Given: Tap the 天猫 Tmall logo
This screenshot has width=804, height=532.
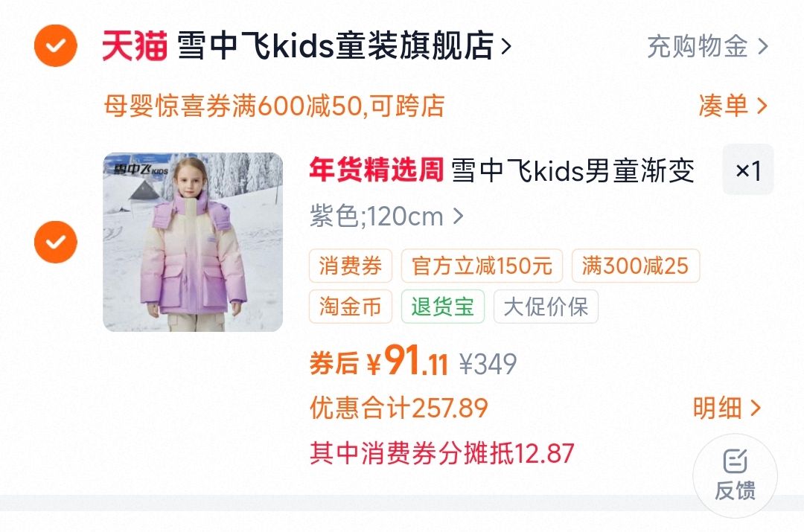Looking at the screenshot, I should click(134, 45).
